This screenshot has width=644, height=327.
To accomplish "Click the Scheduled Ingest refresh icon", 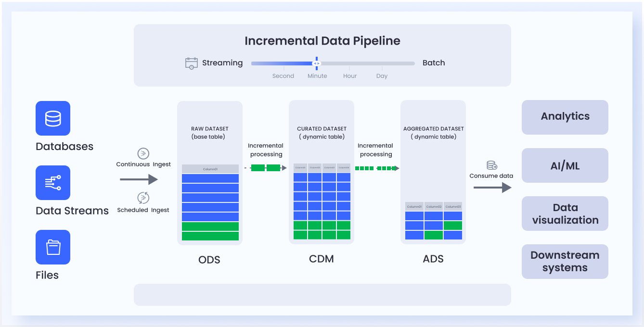I will (143, 198).
